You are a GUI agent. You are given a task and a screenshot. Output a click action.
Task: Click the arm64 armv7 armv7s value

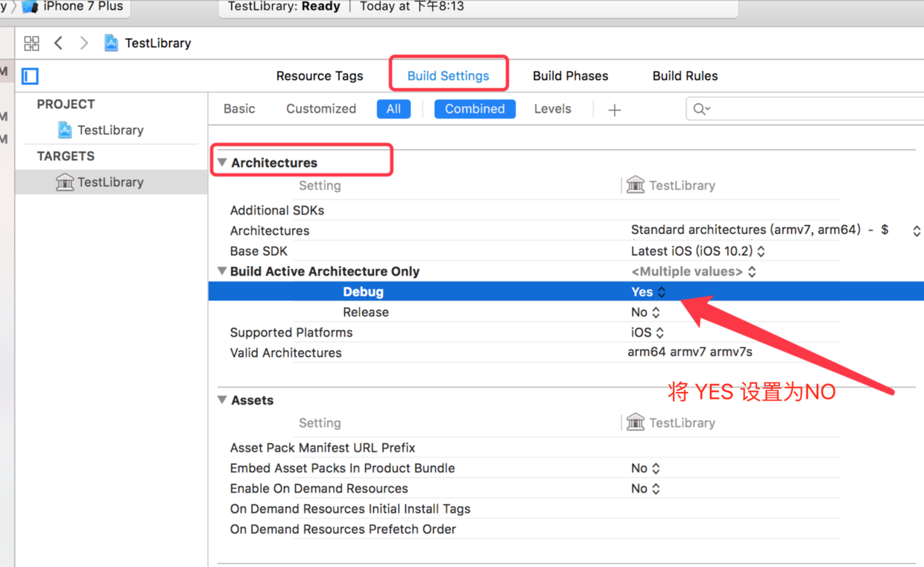690,352
